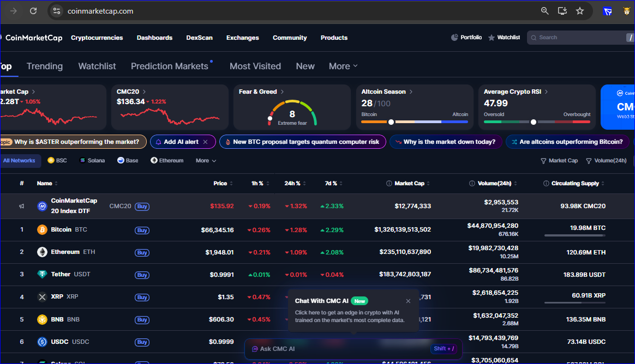
Task: Sort table by 7d % column
Action: click(334, 183)
